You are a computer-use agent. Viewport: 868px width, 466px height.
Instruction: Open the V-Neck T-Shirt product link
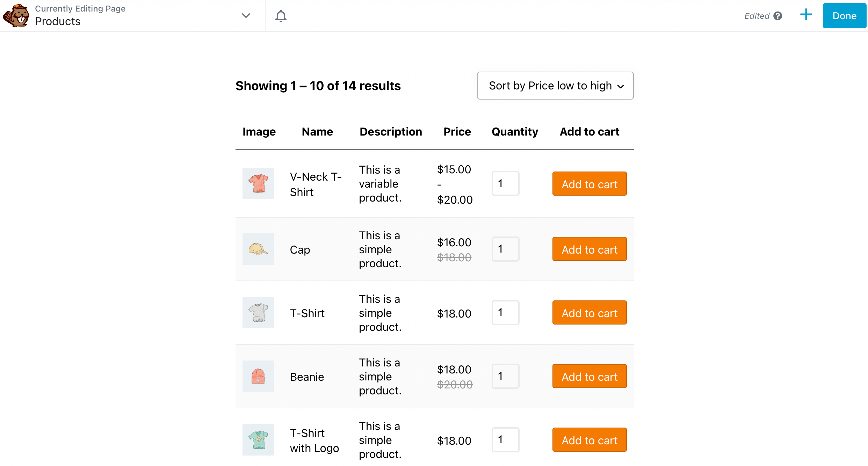click(x=315, y=184)
